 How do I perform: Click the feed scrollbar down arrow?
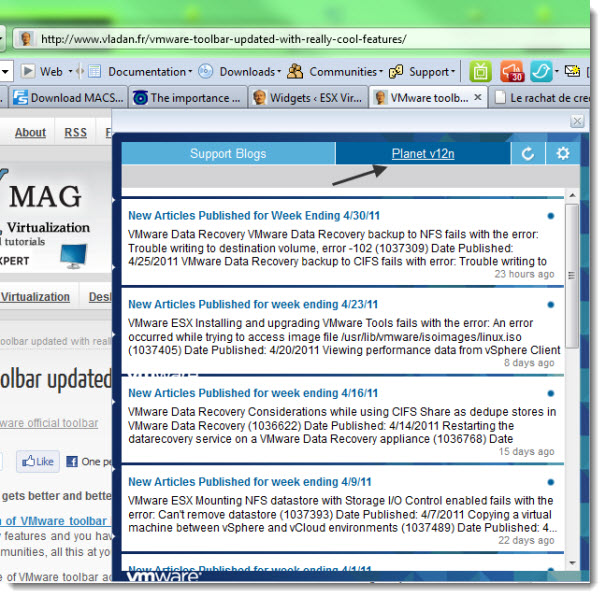tap(572, 563)
